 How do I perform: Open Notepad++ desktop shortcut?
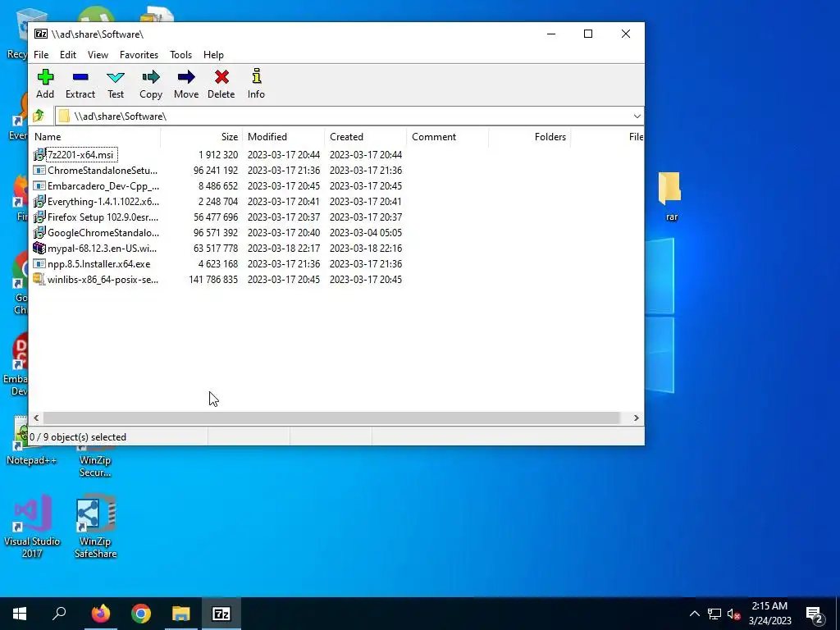click(31, 441)
